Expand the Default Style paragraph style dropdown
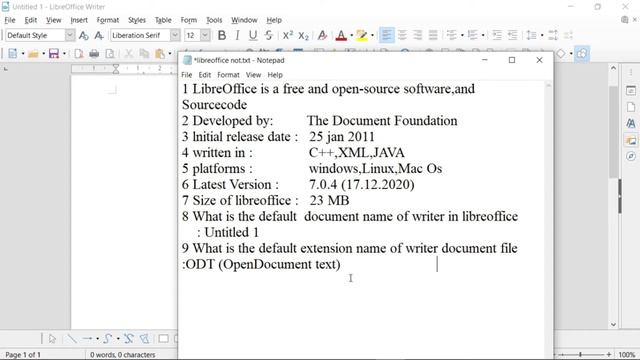 click(x=70, y=36)
